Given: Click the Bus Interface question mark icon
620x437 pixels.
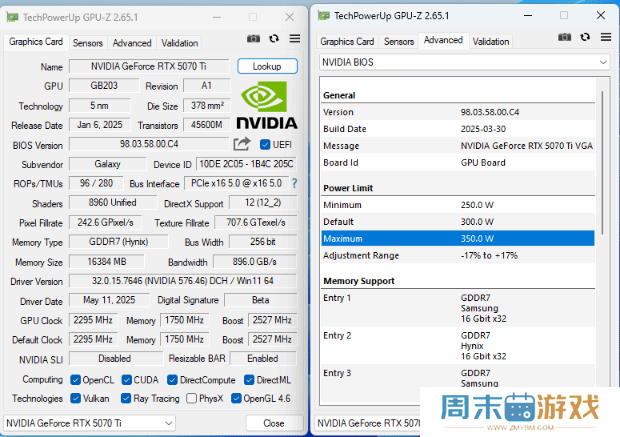Looking at the screenshot, I should (294, 183).
